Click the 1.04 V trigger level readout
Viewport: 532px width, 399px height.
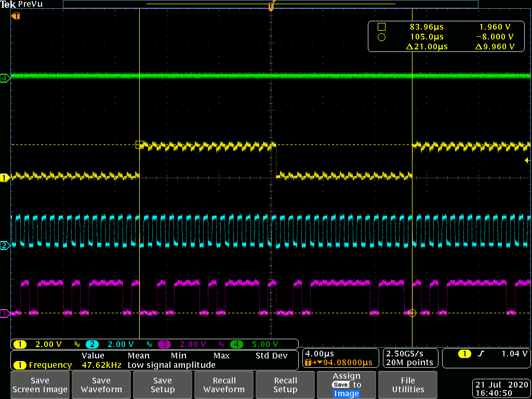[x=514, y=354]
